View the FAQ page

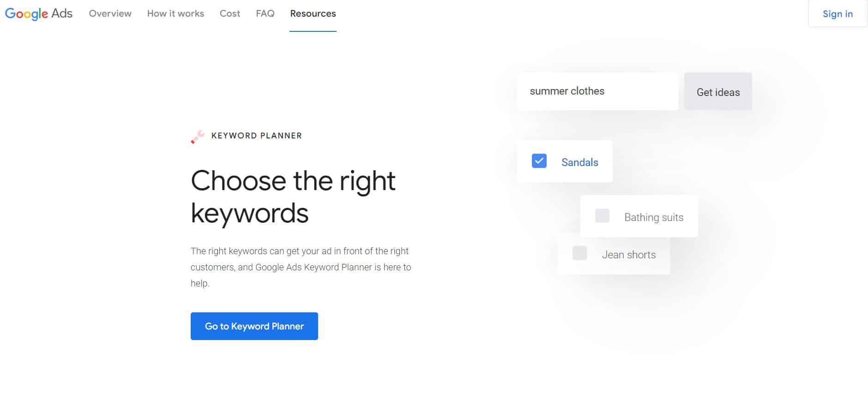point(265,13)
